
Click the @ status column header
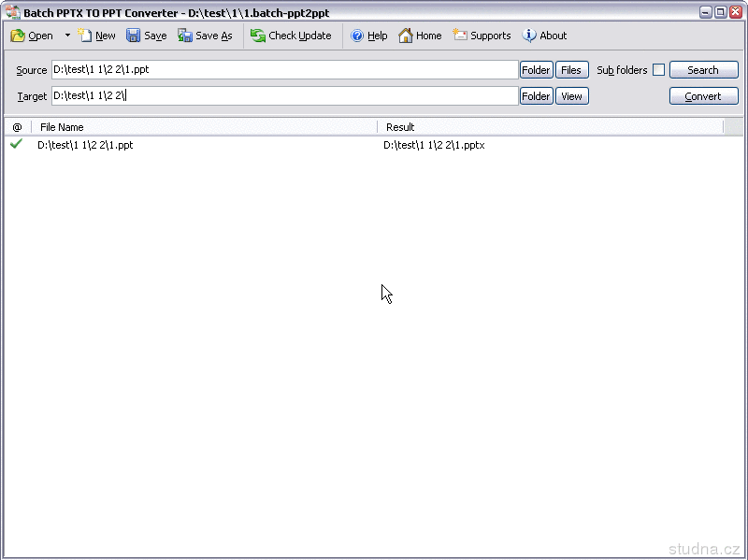point(17,127)
